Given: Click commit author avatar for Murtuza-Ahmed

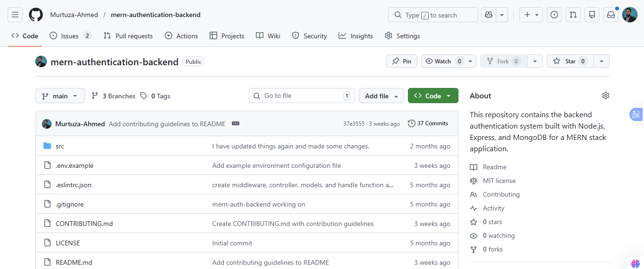Looking at the screenshot, I should pos(47,124).
